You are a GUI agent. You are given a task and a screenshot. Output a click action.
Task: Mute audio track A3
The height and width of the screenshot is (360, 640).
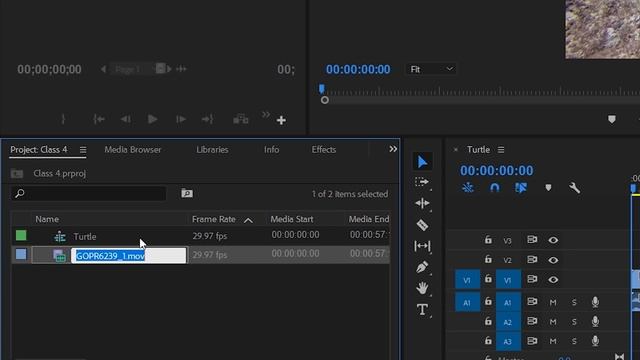click(x=553, y=341)
